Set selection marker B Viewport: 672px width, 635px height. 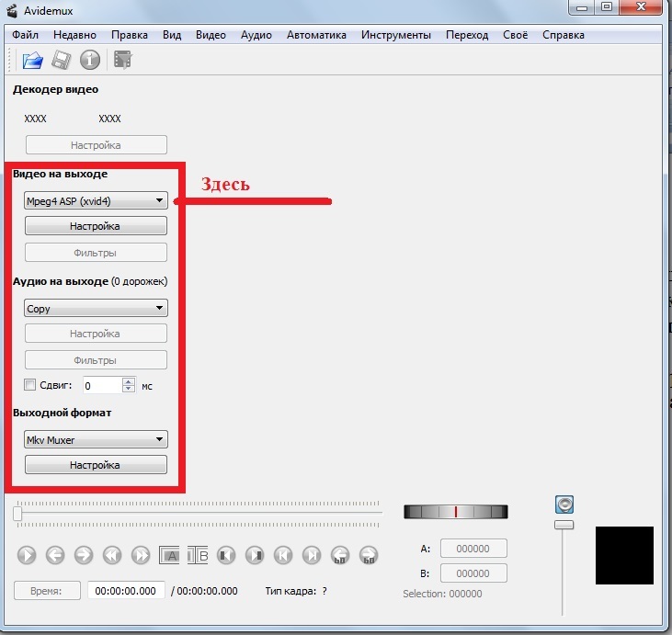click(198, 555)
